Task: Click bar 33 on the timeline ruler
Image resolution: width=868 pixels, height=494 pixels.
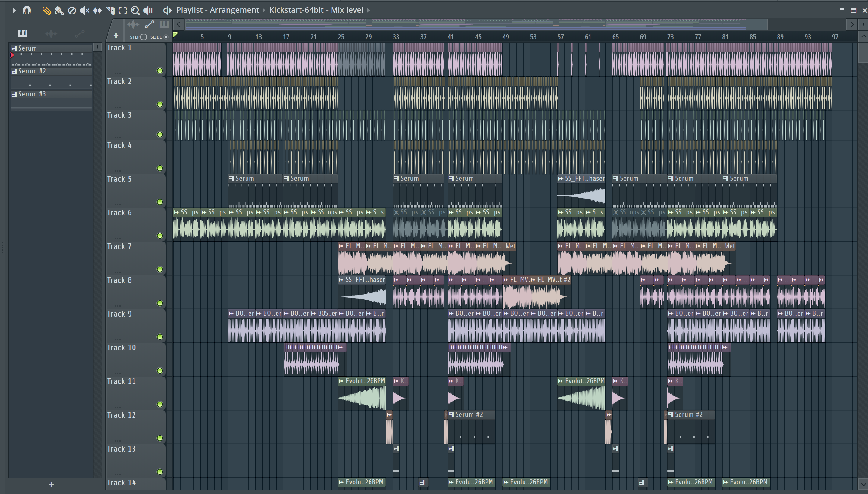Action: (x=396, y=37)
